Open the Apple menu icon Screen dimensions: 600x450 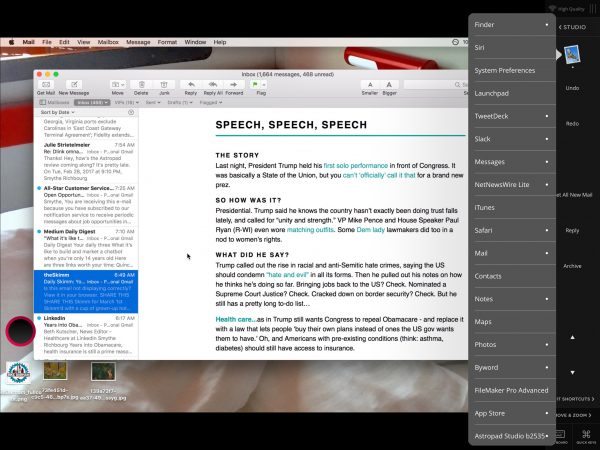[11, 42]
